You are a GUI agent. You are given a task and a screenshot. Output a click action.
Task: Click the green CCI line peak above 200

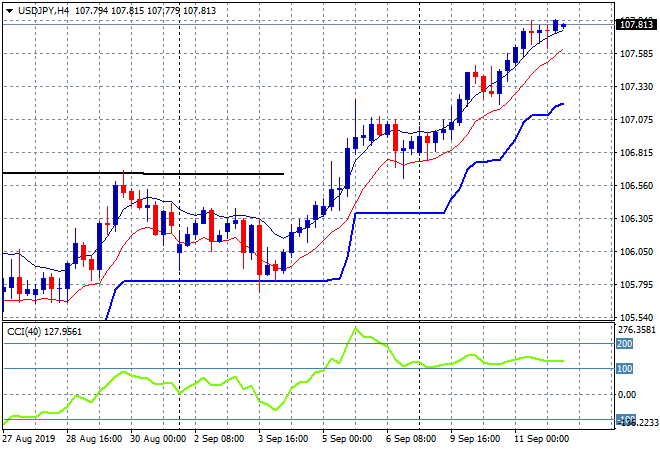(356, 328)
